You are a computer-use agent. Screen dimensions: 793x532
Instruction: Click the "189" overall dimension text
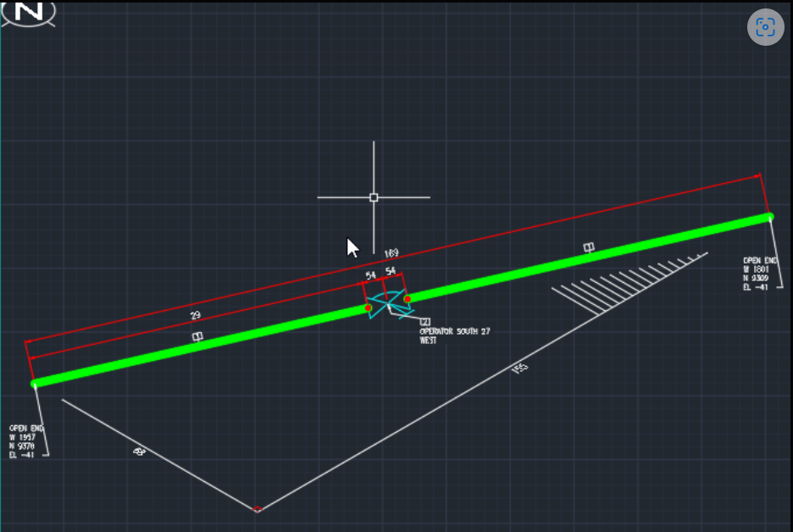(x=391, y=252)
